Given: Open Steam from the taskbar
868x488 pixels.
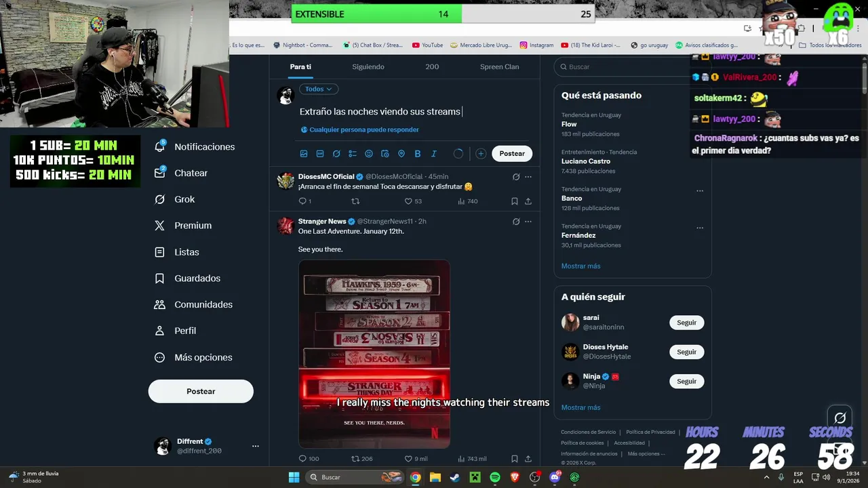Looking at the screenshot, I should (x=455, y=477).
